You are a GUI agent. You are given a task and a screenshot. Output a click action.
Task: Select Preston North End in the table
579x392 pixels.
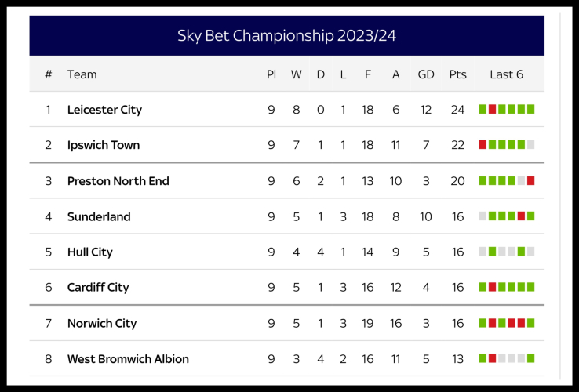(118, 181)
